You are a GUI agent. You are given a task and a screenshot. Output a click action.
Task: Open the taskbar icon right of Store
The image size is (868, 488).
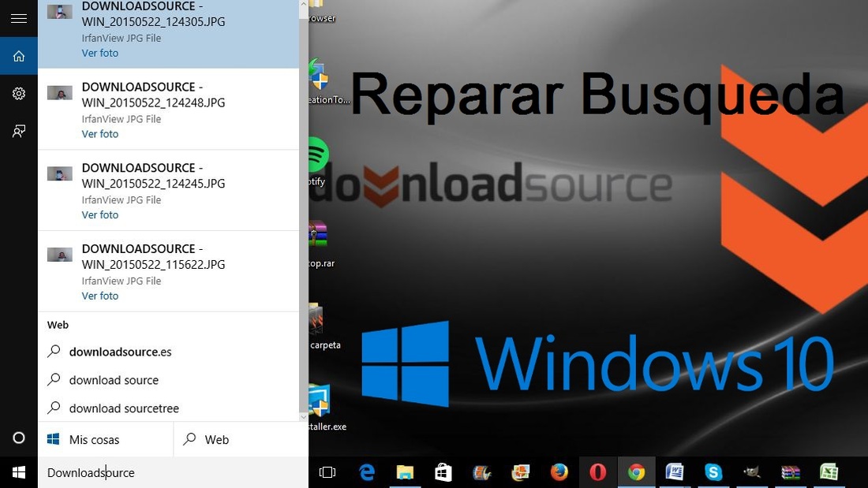click(482, 472)
